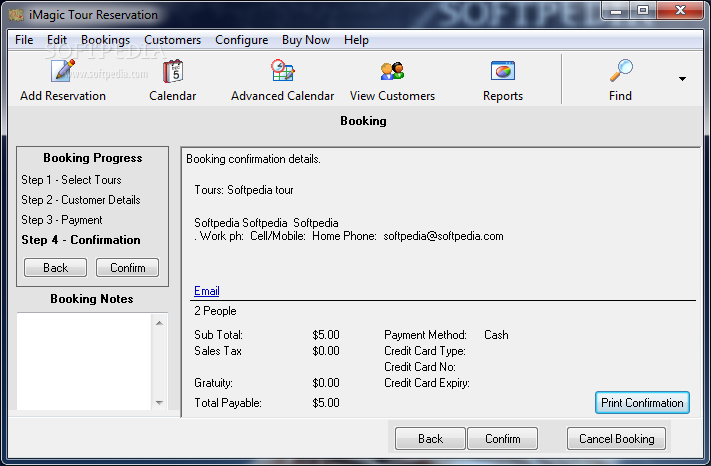Select Step 4 - Confirmation

pos(81,240)
